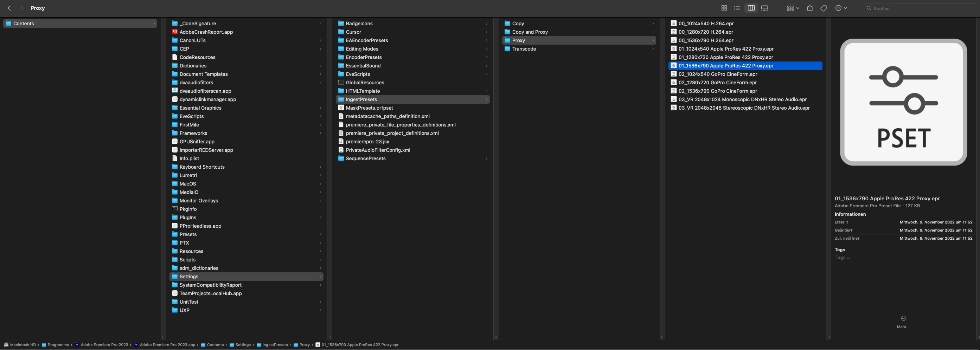
Task: Expand the SequencePresets folder chevron
Action: [x=487, y=158]
